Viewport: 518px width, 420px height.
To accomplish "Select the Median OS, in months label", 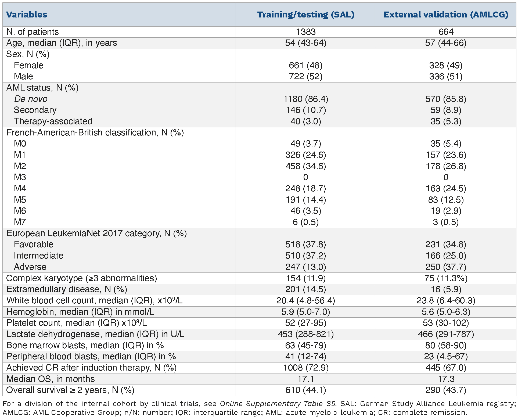I will tap(51, 379).
